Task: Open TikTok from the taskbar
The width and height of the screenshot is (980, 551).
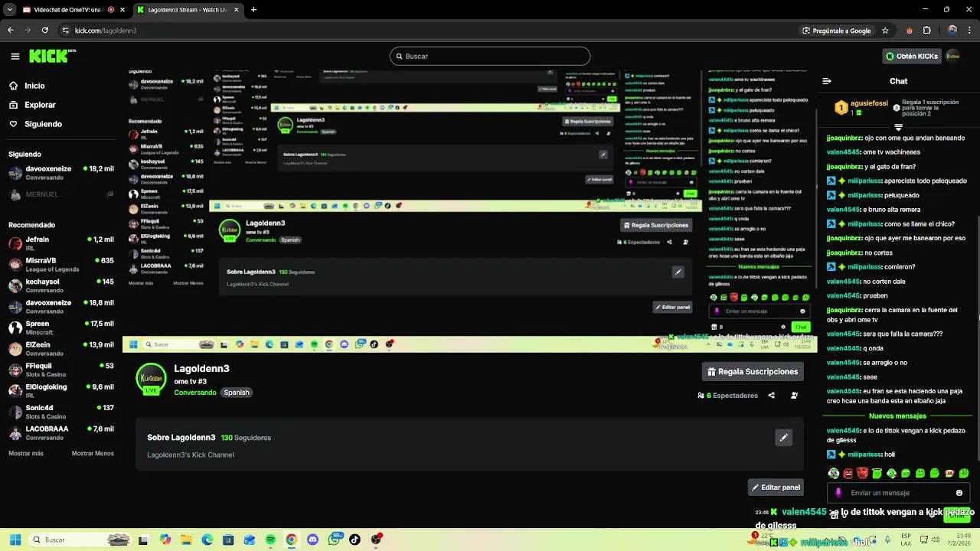Action: (x=354, y=540)
